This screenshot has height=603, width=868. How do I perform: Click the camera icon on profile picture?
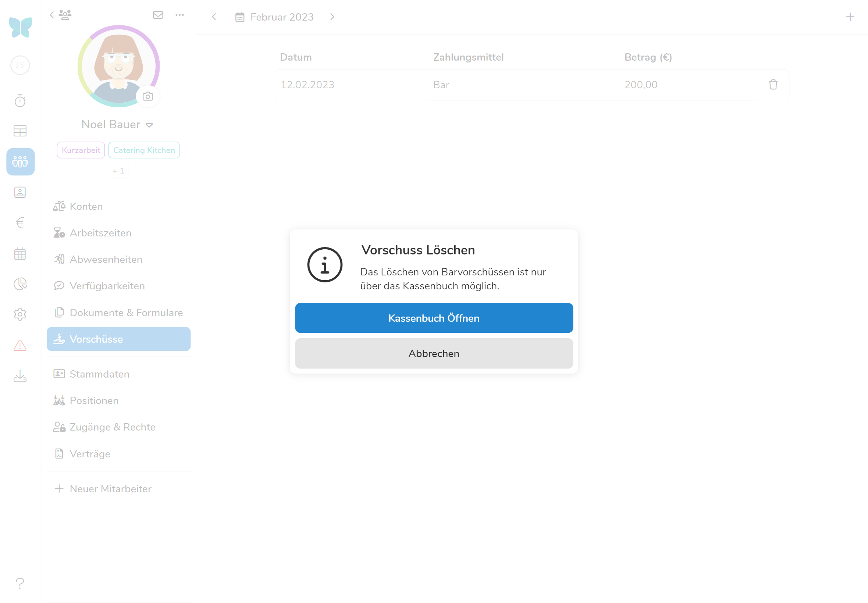pyautogui.click(x=148, y=97)
